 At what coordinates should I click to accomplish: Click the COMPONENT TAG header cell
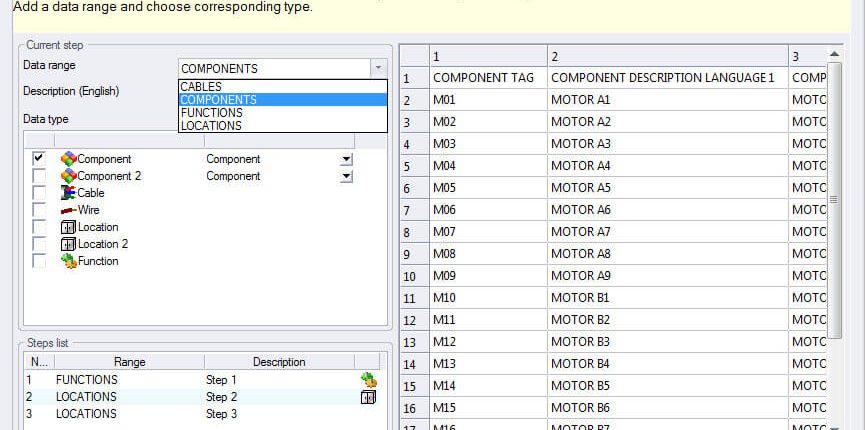click(x=488, y=78)
